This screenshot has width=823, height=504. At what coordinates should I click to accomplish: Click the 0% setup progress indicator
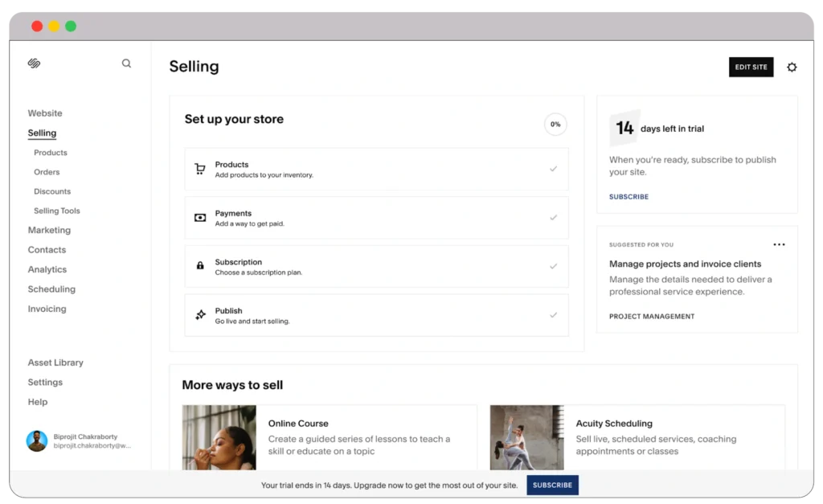tap(555, 125)
